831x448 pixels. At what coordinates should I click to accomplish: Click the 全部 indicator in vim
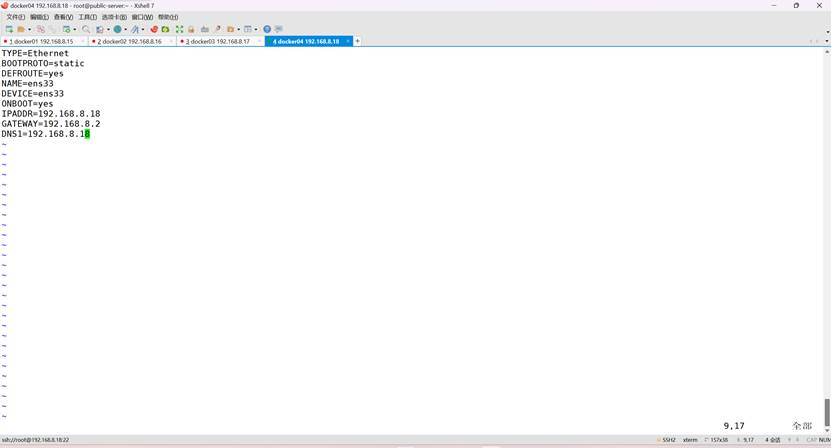coord(802,426)
